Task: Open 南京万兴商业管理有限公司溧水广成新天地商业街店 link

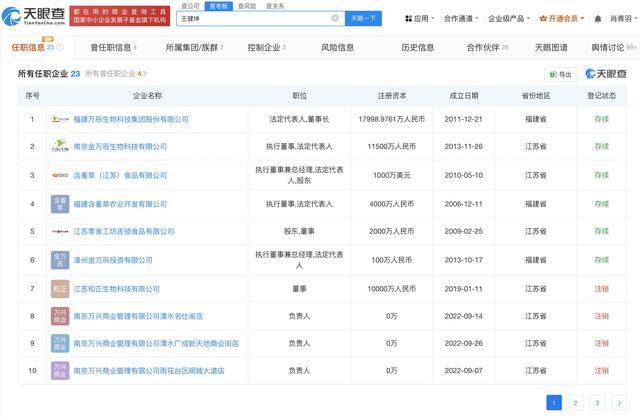Action: coord(156,343)
